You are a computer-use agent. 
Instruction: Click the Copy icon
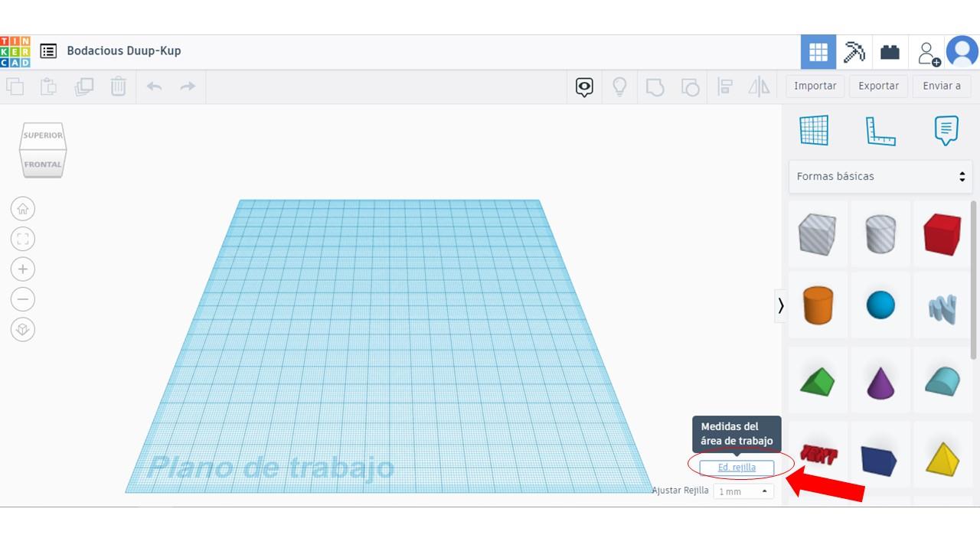[15, 86]
